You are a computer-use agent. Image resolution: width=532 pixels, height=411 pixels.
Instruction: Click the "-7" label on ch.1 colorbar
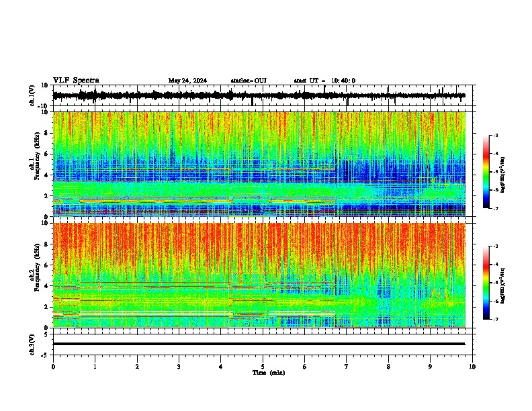tap(496, 208)
